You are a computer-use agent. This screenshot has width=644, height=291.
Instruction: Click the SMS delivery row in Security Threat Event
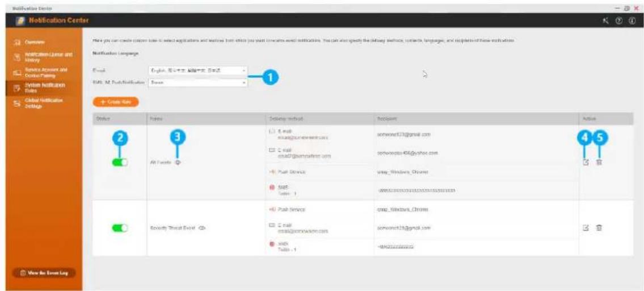pyautogui.click(x=320, y=246)
